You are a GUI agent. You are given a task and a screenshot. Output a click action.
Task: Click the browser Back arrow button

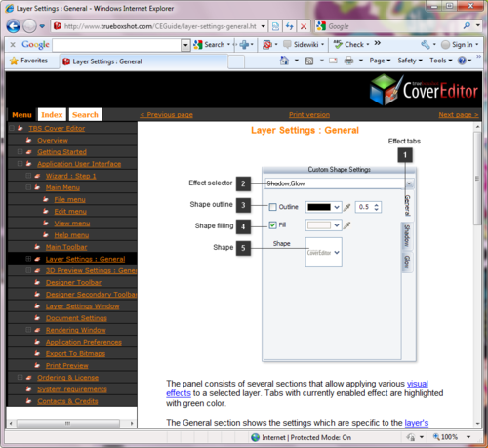[14, 26]
